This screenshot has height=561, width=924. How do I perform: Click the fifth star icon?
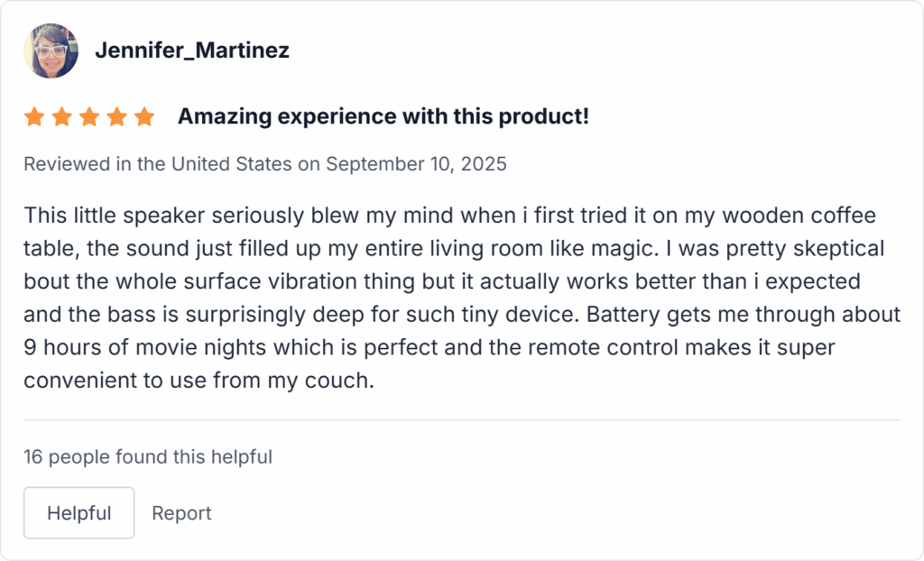coord(144,116)
